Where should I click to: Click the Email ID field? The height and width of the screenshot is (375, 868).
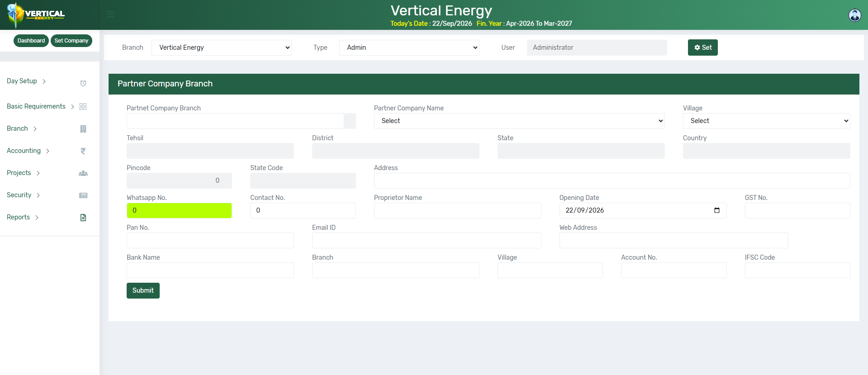pos(427,240)
